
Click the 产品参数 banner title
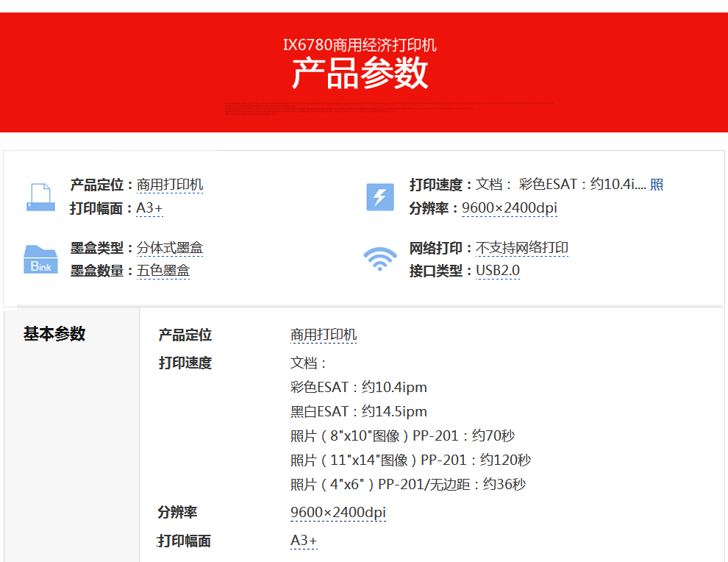[360, 74]
